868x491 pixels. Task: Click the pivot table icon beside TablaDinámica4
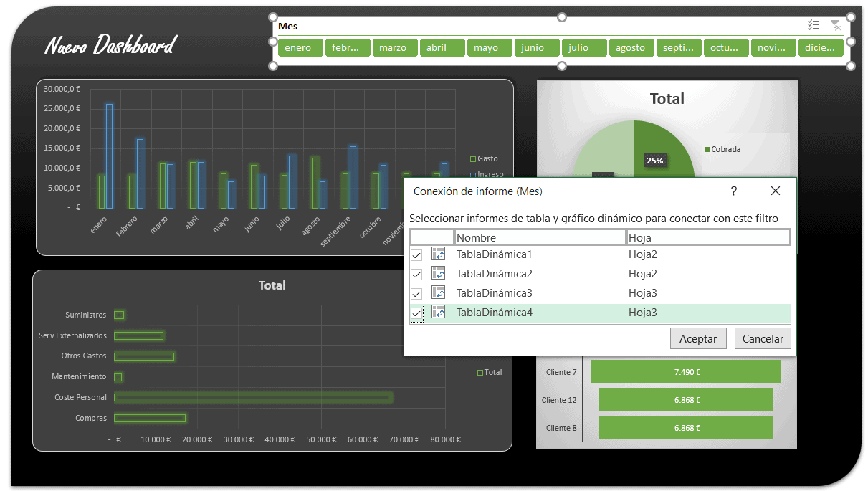439,312
